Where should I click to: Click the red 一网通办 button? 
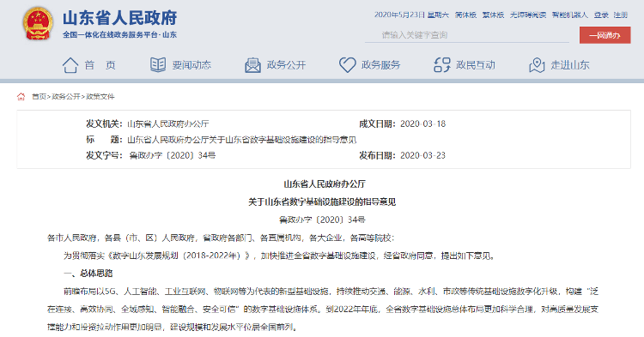click(x=605, y=35)
